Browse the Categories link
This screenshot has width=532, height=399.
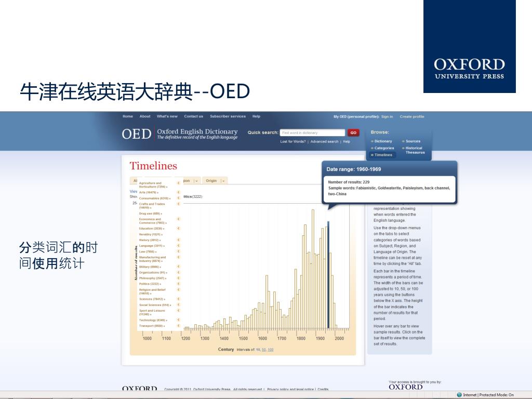(x=384, y=148)
